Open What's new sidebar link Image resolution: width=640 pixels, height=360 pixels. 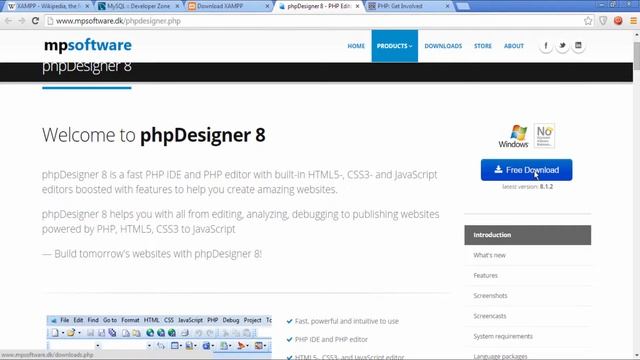coord(489,255)
